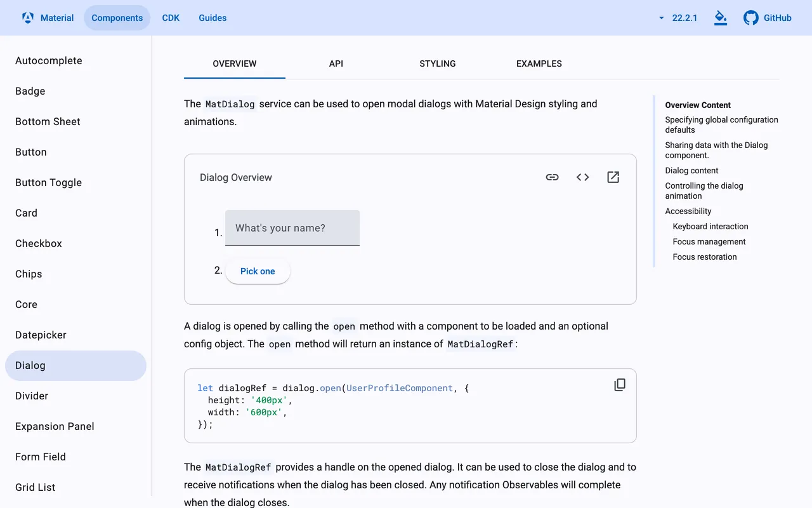
Task: Open the theme picker paint bucket icon
Action: click(721, 18)
